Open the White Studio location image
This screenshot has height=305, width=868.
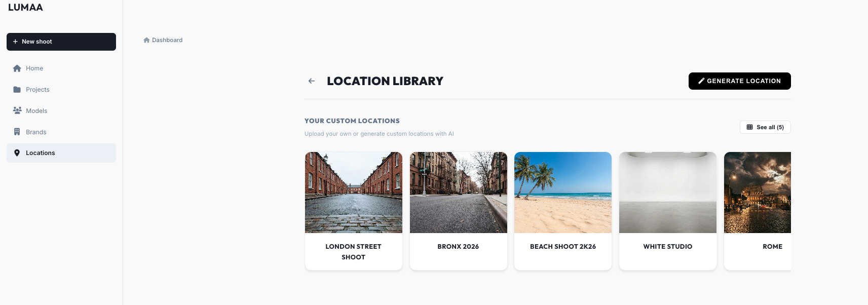pyautogui.click(x=668, y=193)
